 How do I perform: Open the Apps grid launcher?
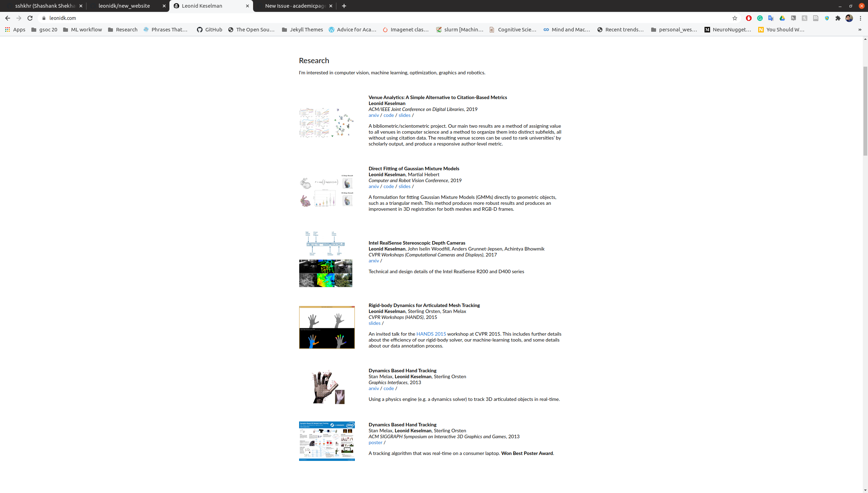[7, 30]
